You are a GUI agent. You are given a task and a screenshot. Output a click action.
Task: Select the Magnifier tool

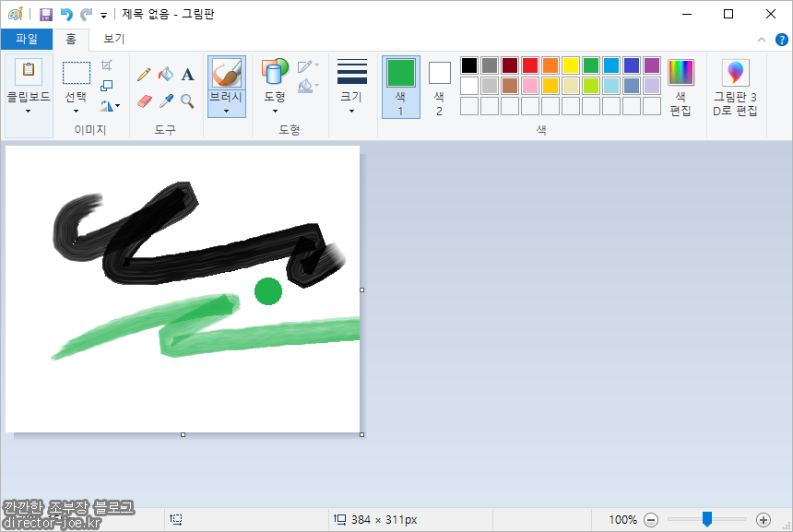click(x=187, y=101)
